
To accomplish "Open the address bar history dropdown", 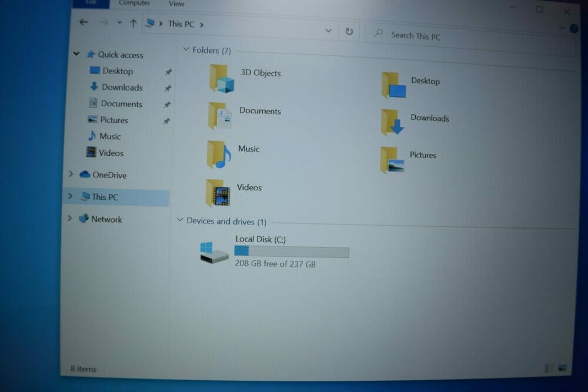I will (x=328, y=31).
